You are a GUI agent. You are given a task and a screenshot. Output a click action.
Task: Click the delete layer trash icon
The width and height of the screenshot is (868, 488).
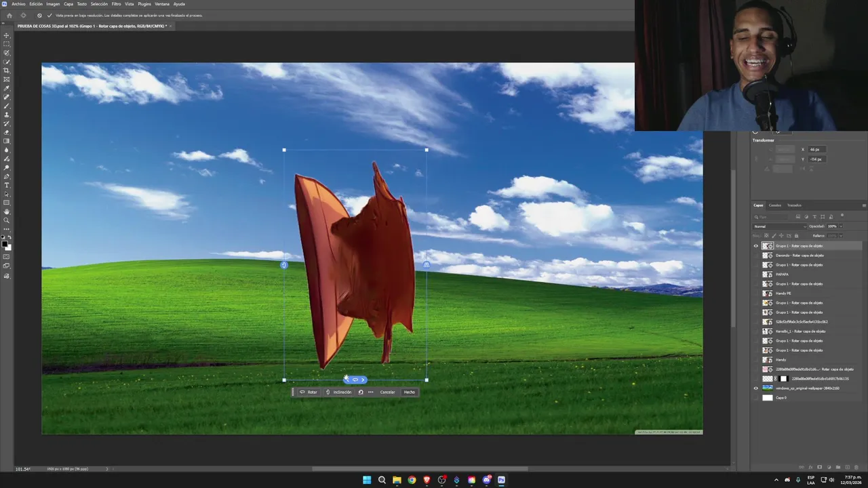(856, 467)
